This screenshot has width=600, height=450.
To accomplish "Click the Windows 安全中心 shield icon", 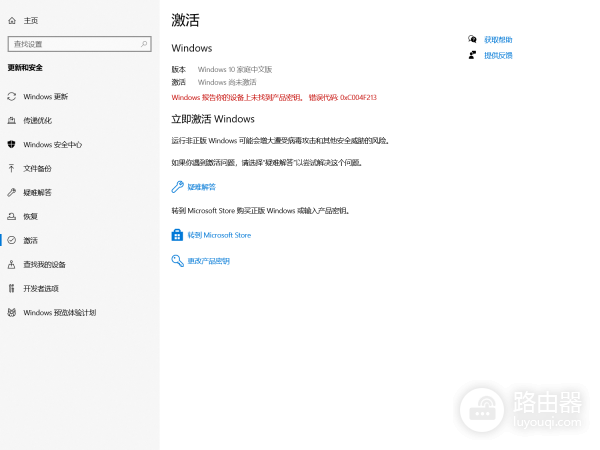I will 12,144.
